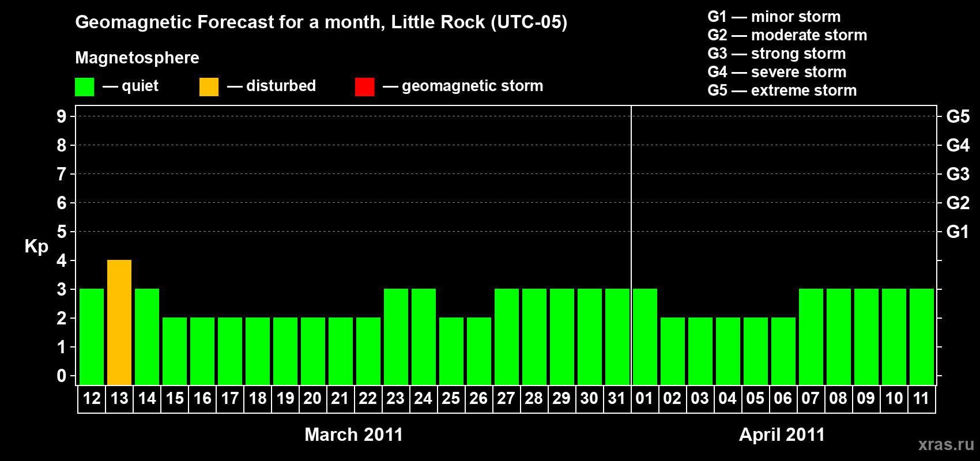Click the green quiet legend swatch
The image size is (980, 461).
[84, 87]
